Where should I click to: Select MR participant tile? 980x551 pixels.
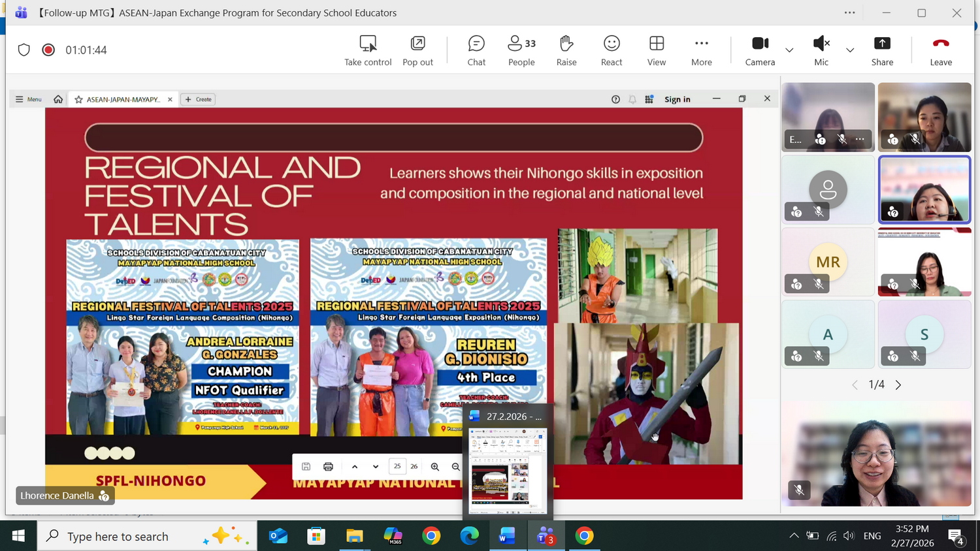(828, 262)
